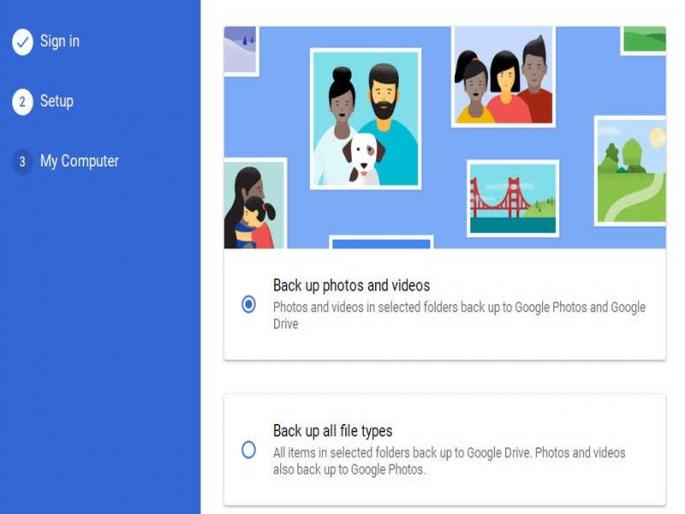
Task: Click the step 2 Setup circle icon
Action: point(22,102)
